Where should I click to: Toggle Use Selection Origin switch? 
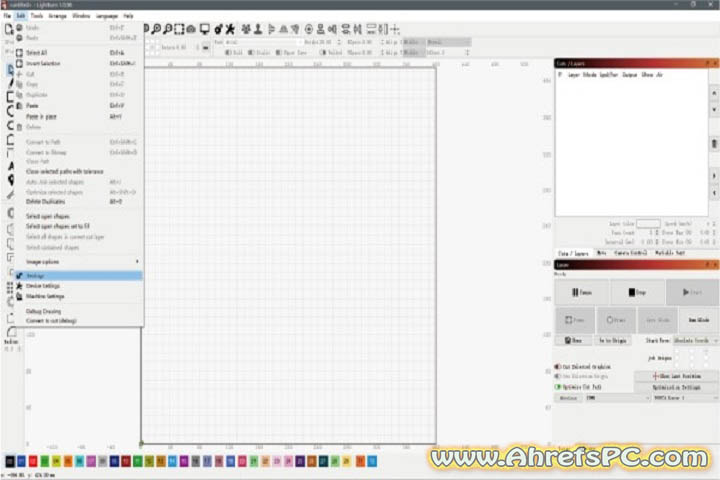(x=558, y=376)
